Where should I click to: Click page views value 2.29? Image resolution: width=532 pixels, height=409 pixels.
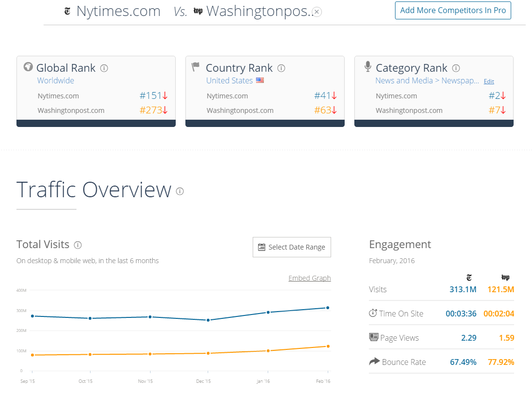pyautogui.click(x=469, y=338)
